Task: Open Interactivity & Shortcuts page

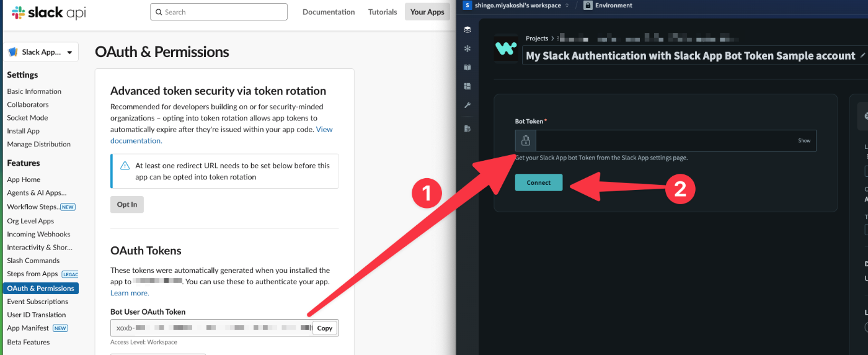Action: point(40,247)
